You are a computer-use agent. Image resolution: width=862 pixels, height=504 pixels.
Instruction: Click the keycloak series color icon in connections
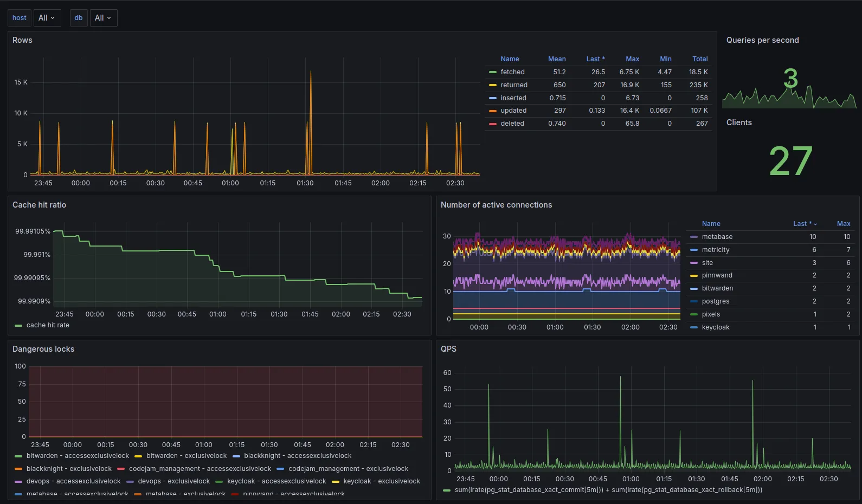693,327
